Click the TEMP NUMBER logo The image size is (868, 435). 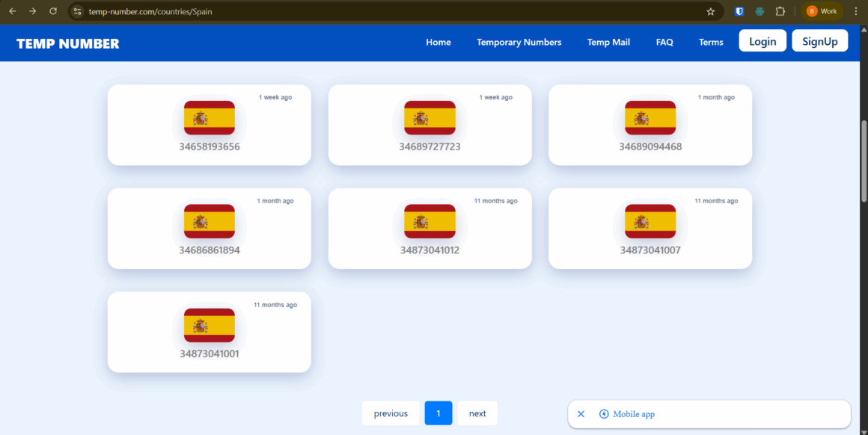(x=68, y=43)
